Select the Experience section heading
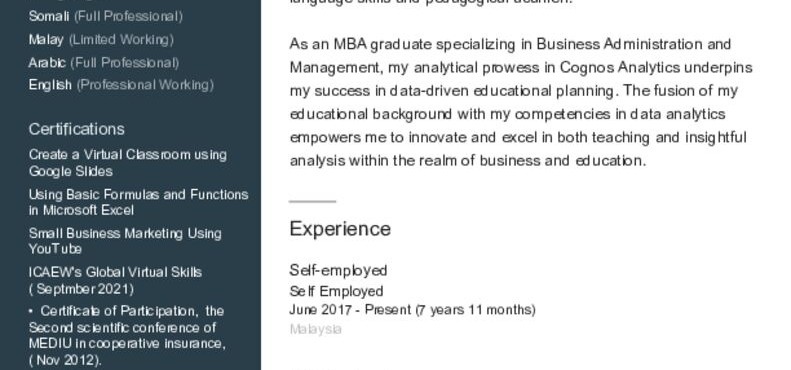 pyautogui.click(x=340, y=229)
